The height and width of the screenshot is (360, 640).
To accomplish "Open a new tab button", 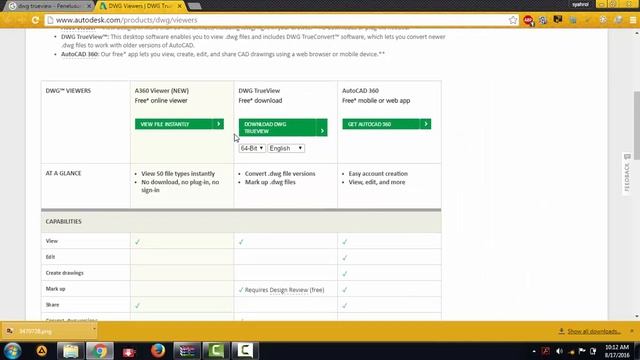I will click(195, 6).
